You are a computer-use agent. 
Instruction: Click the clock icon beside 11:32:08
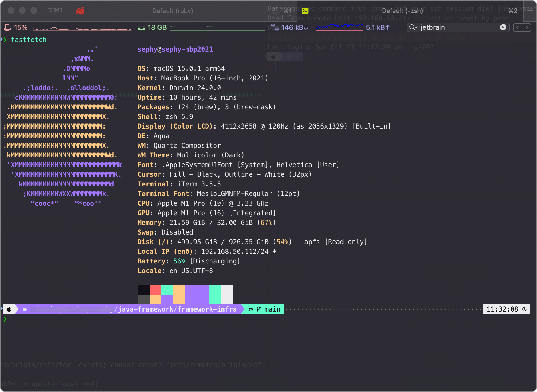tap(525, 309)
